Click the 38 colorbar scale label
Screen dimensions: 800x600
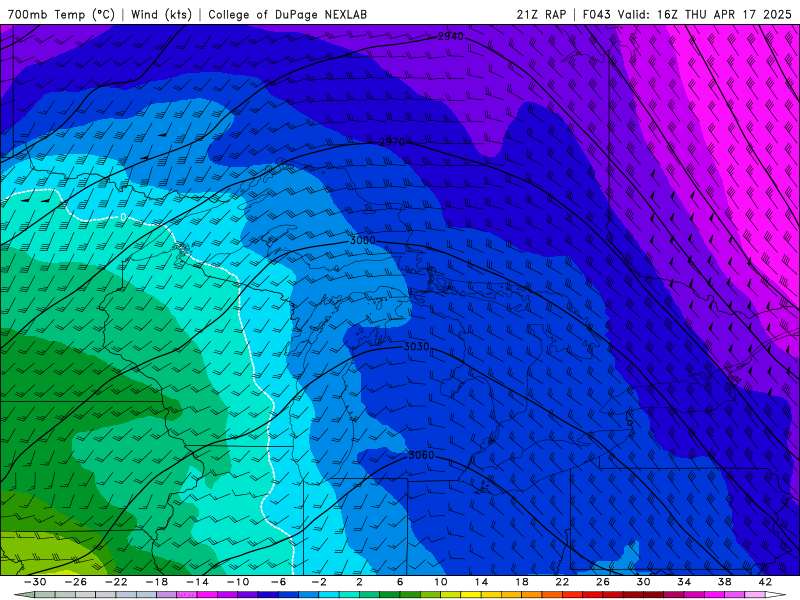click(724, 582)
